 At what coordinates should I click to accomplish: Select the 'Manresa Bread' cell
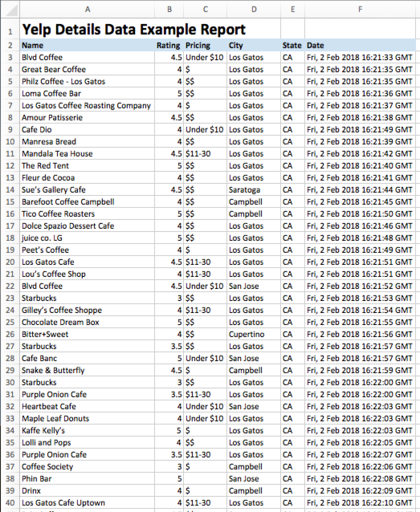(88, 142)
